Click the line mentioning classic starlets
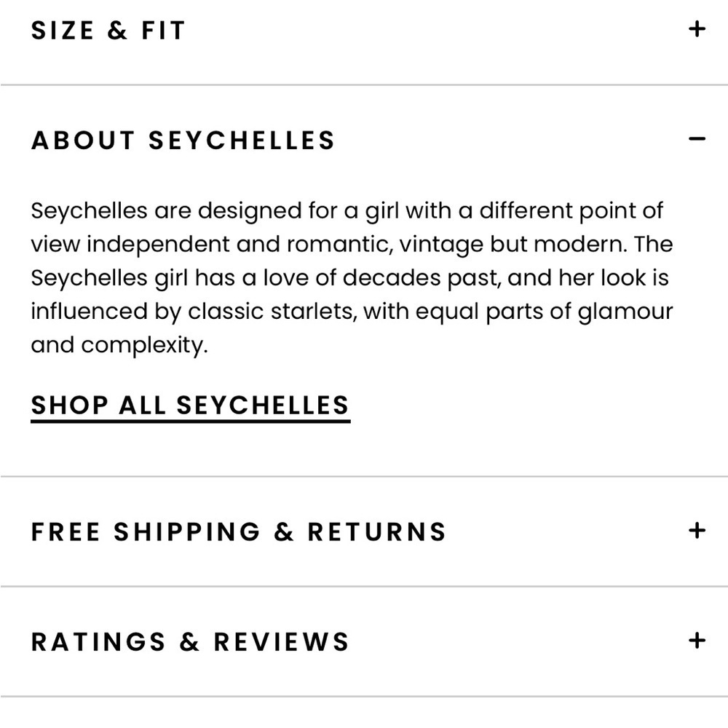This screenshot has height=728, width=728. (x=352, y=312)
